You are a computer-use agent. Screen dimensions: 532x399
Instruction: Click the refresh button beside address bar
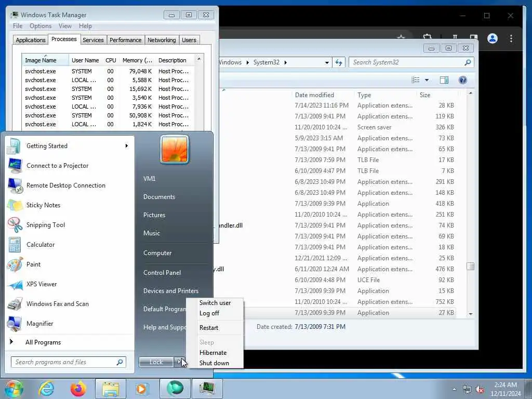[339, 62]
